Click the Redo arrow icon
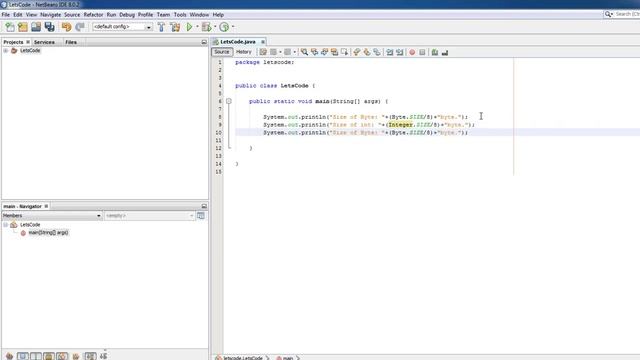Screen dimensions: 640x360 click(x=80, y=27)
